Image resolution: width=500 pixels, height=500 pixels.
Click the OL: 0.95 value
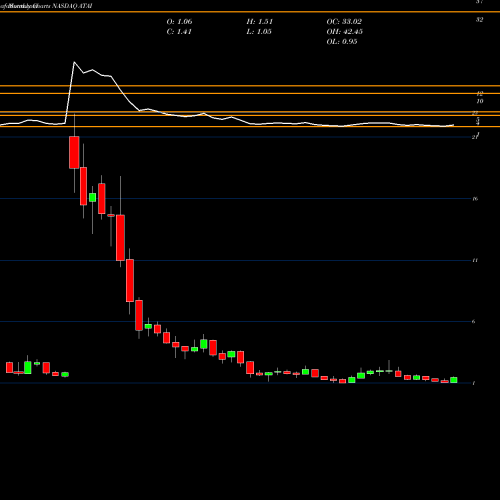(342, 42)
